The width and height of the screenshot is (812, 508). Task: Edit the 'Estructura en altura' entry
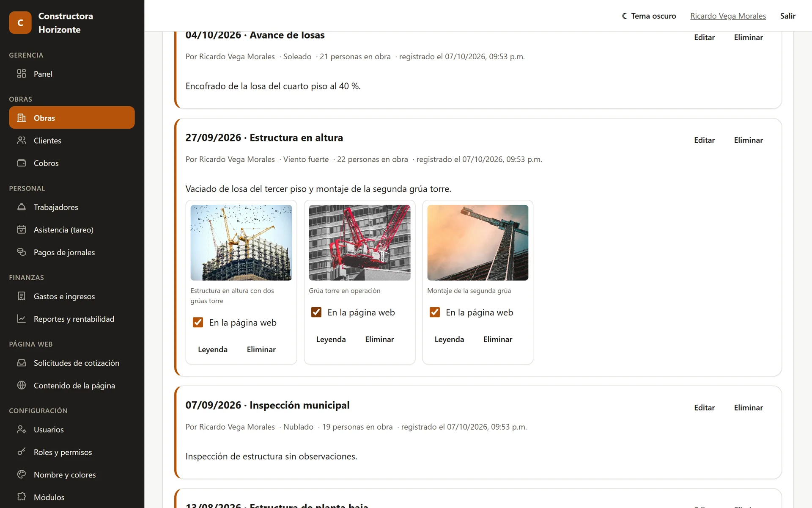pos(704,140)
